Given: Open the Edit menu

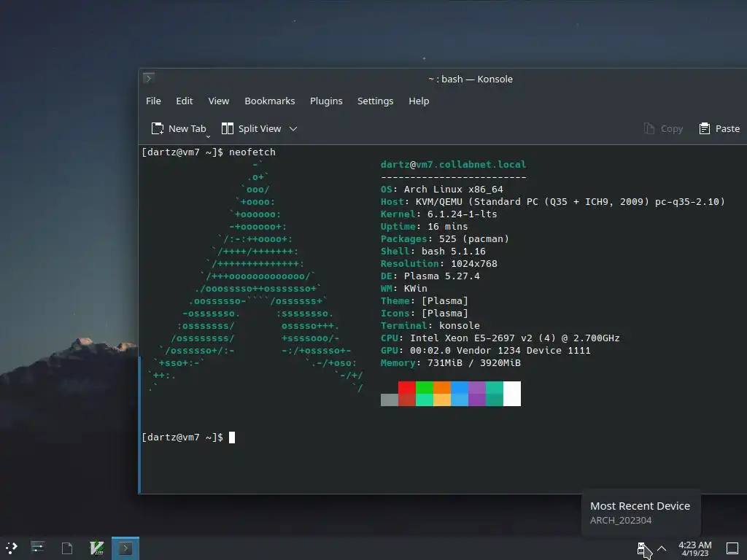Looking at the screenshot, I should click(x=185, y=101).
